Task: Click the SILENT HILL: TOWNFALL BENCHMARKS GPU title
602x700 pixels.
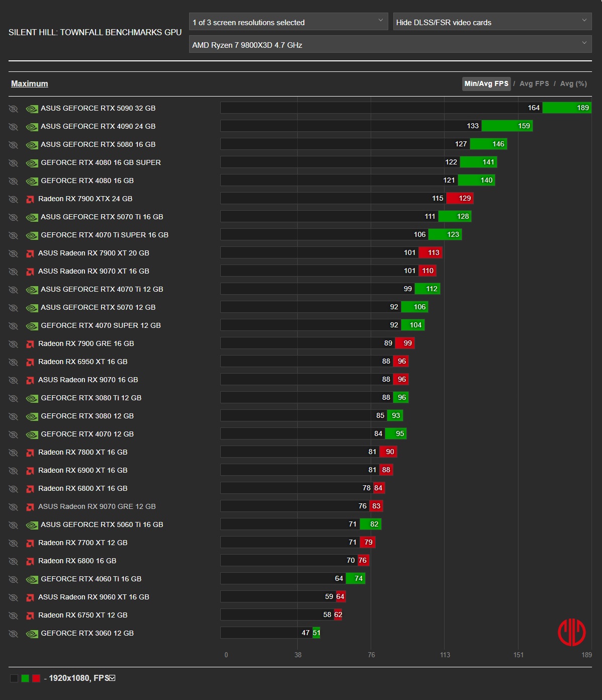Action: (95, 32)
